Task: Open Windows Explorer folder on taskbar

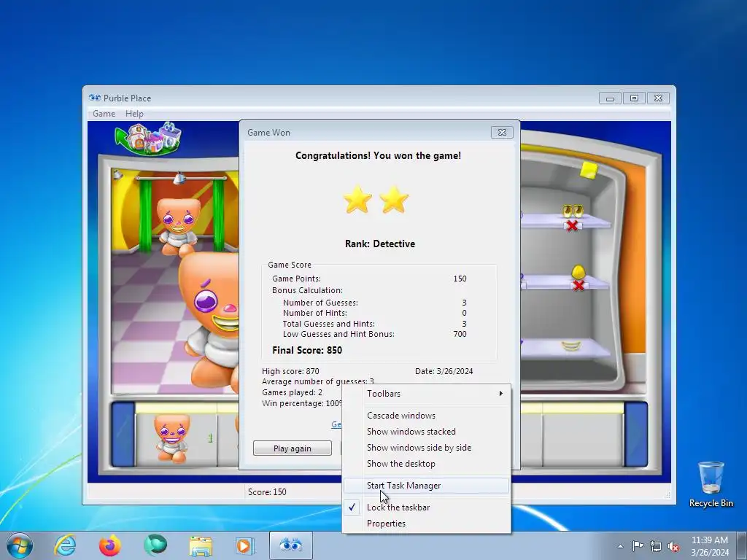Action: (201, 546)
